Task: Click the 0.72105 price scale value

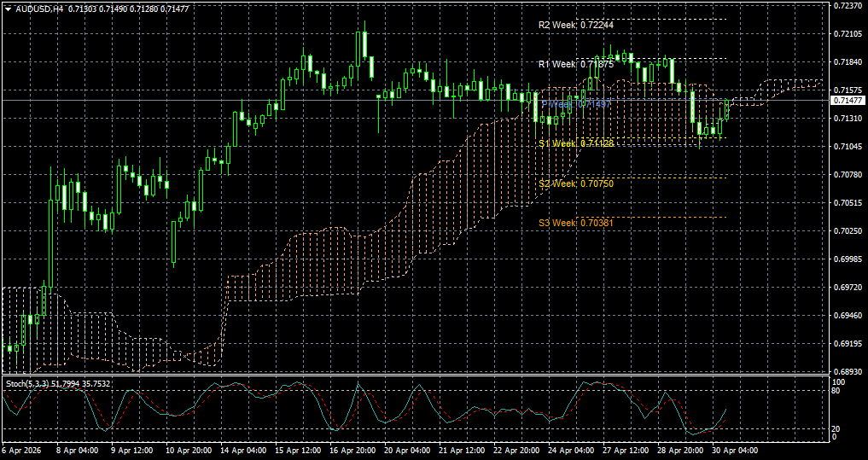Action: [848, 34]
